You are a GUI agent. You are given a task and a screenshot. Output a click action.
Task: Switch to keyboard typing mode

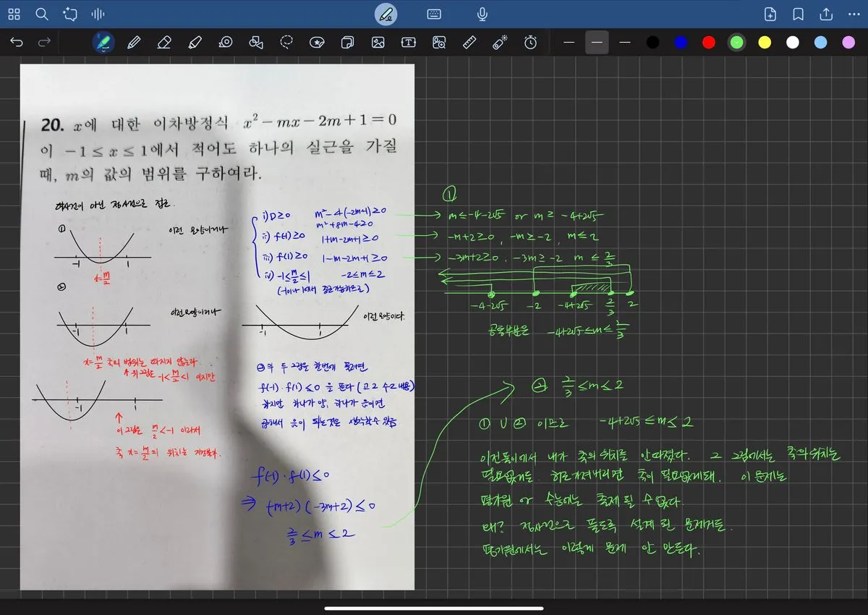click(x=434, y=14)
